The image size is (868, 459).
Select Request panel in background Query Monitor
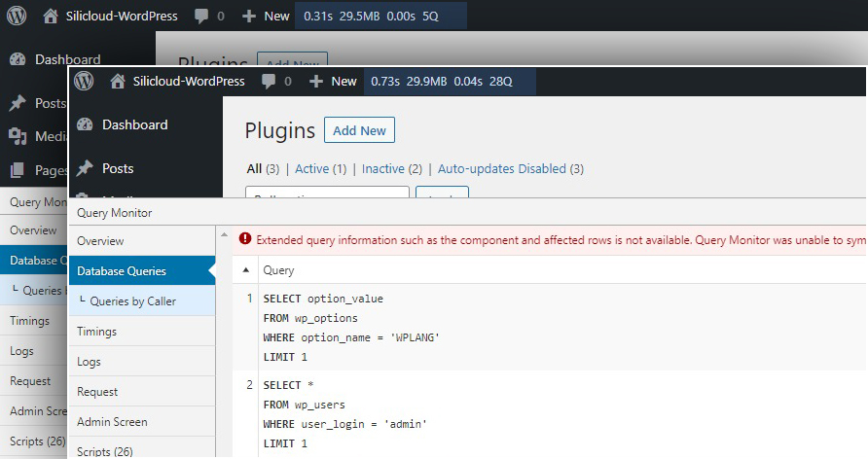pyautogui.click(x=33, y=381)
